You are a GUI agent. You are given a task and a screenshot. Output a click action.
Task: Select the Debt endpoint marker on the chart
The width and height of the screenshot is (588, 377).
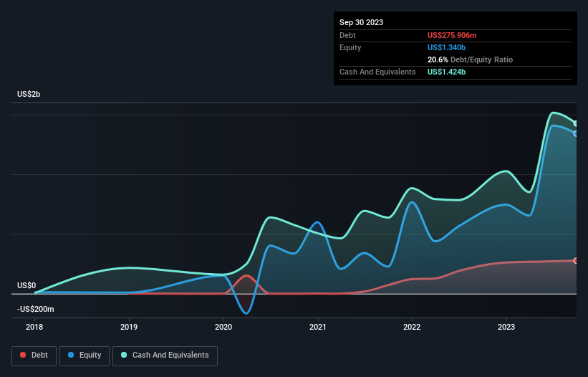click(x=576, y=261)
